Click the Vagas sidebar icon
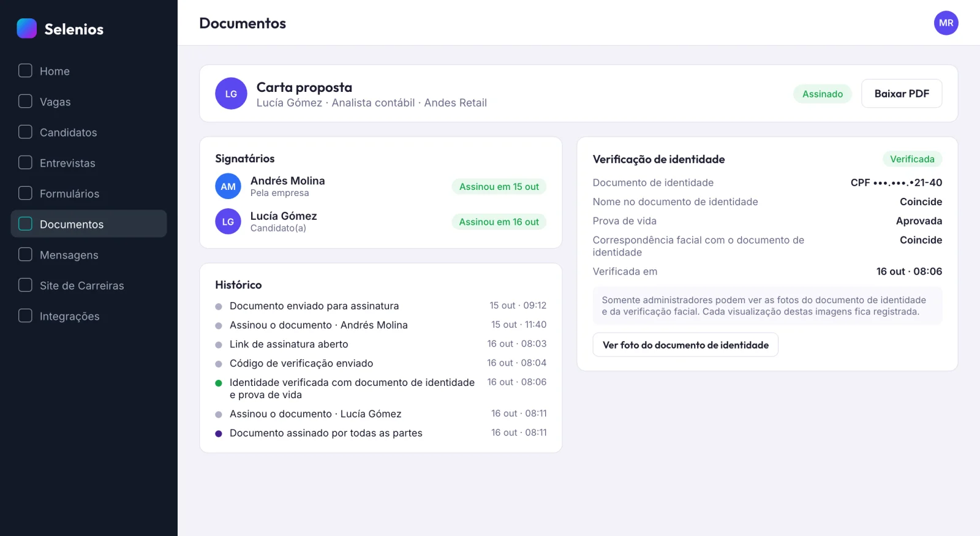This screenshot has width=980, height=536. click(25, 101)
